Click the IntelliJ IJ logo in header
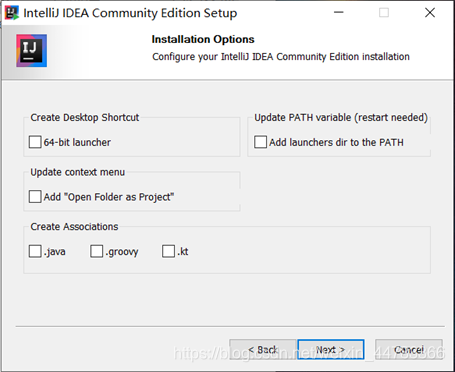 click(x=32, y=51)
